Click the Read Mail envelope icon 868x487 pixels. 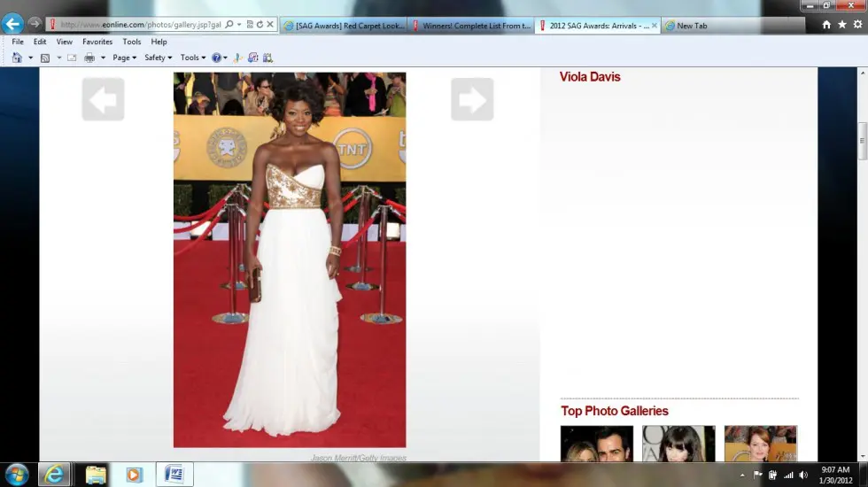coord(72,58)
